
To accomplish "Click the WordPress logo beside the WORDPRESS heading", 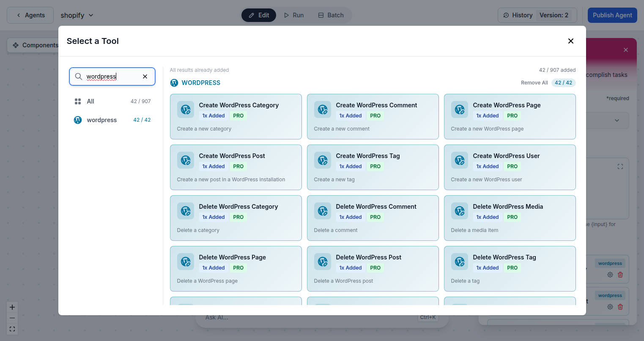I will (174, 82).
